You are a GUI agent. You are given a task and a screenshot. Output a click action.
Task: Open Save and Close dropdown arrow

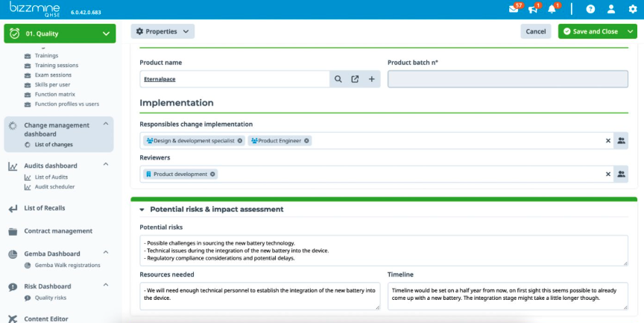coord(631,31)
